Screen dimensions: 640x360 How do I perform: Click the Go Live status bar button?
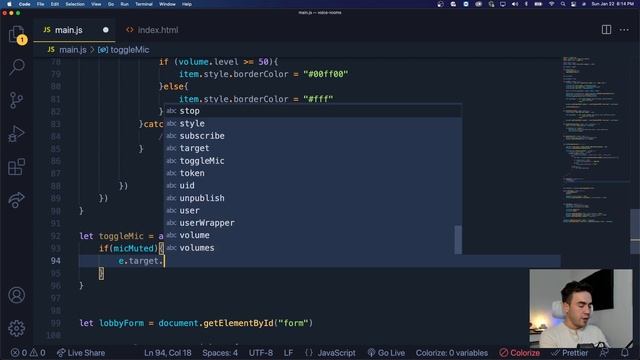click(x=386, y=353)
